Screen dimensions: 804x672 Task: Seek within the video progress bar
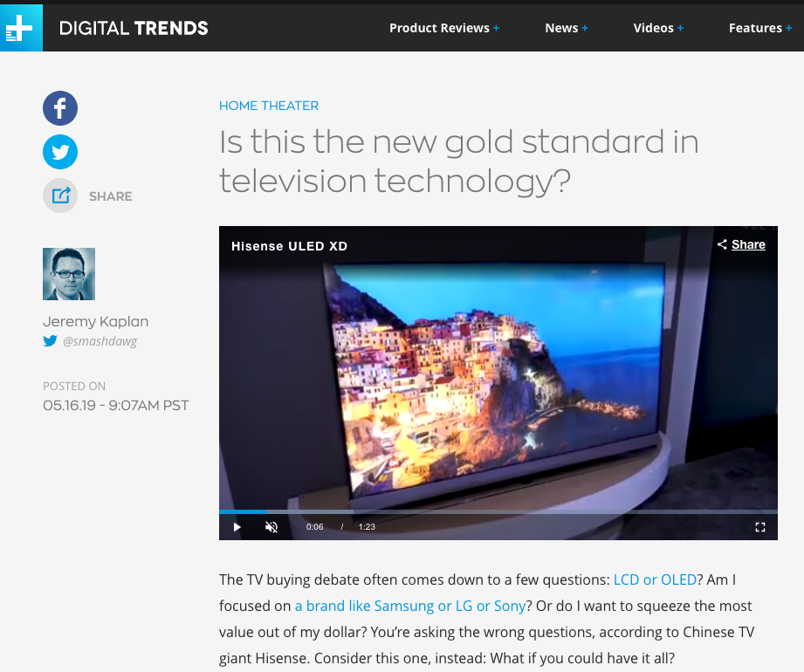tap(498, 511)
